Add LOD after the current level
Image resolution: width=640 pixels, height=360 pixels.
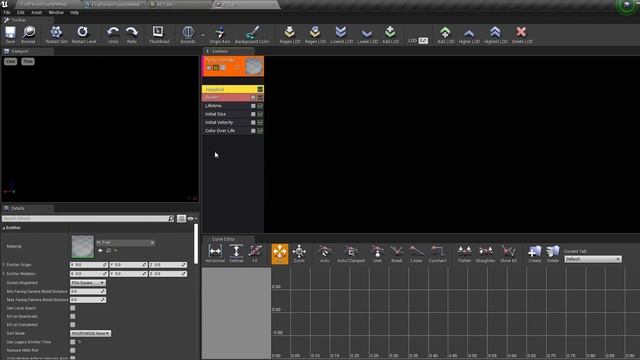pyautogui.click(x=390, y=35)
